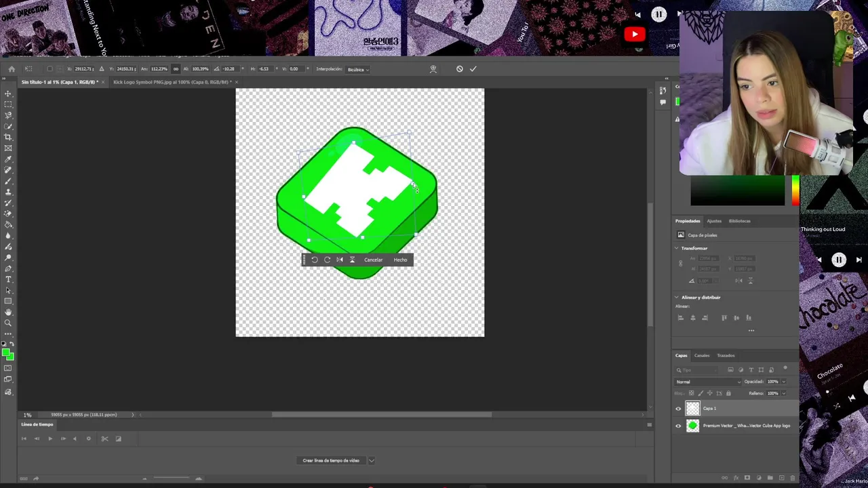
Task: Open the timeline panel menu
Action: (649, 424)
